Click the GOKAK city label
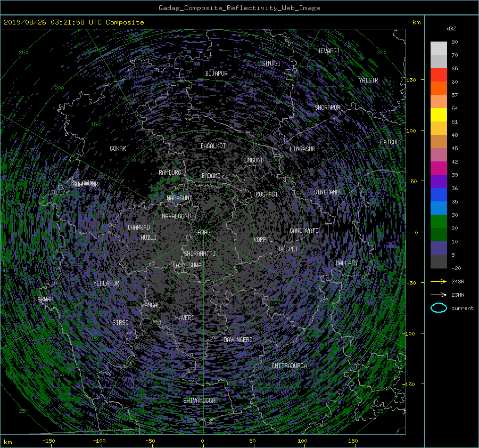 coord(118,148)
